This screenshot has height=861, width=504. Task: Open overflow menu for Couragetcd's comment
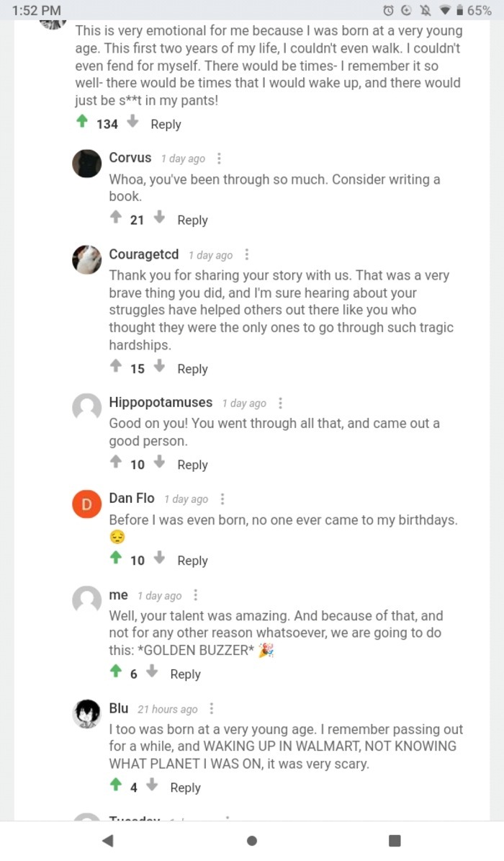(x=247, y=254)
